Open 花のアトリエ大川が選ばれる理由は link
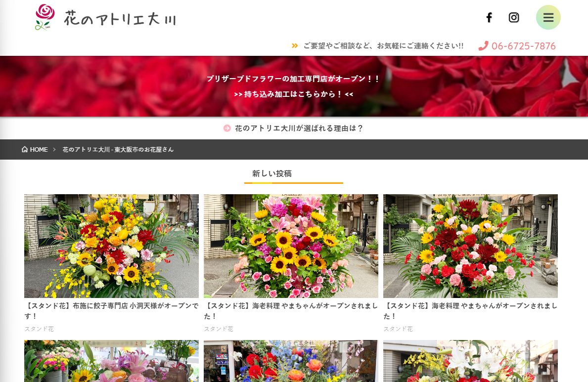 pos(299,128)
